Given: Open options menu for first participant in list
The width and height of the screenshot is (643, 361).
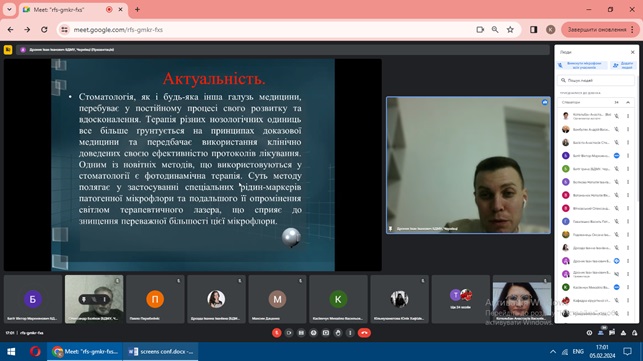Looking at the screenshot, I should click(x=628, y=116).
